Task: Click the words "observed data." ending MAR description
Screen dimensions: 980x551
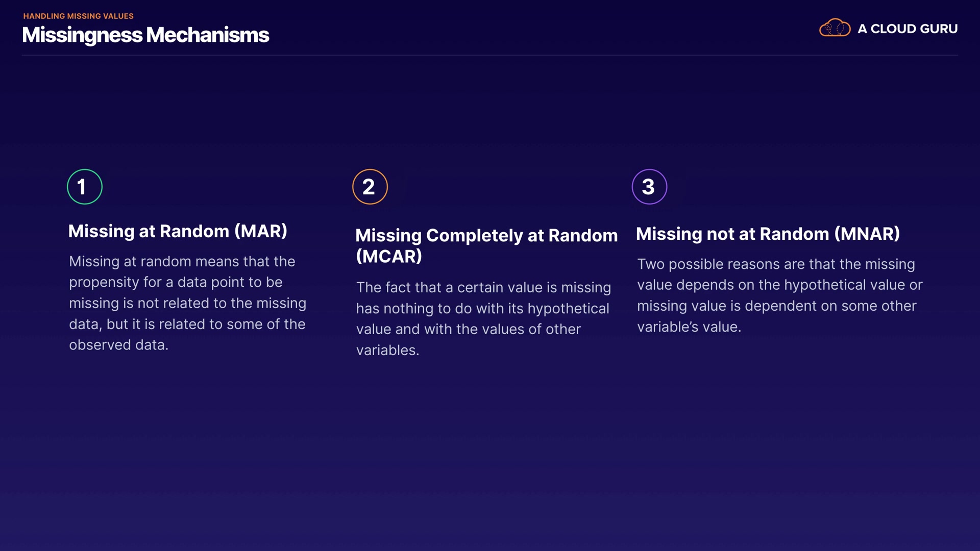Action: [118, 345]
